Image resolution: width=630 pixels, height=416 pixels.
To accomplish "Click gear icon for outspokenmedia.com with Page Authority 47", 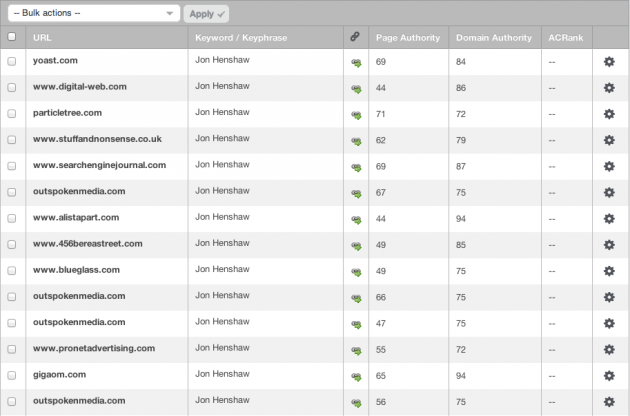I will [x=609, y=323].
